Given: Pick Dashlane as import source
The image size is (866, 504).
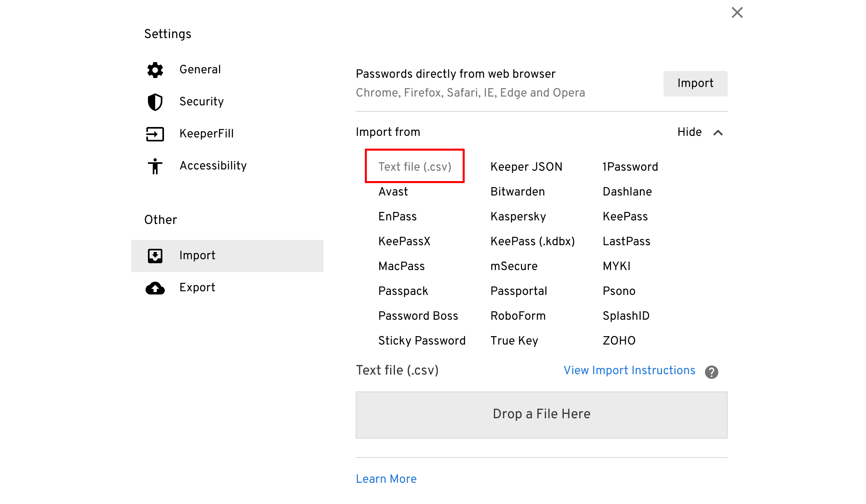Looking at the screenshot, I should [627, 192].
